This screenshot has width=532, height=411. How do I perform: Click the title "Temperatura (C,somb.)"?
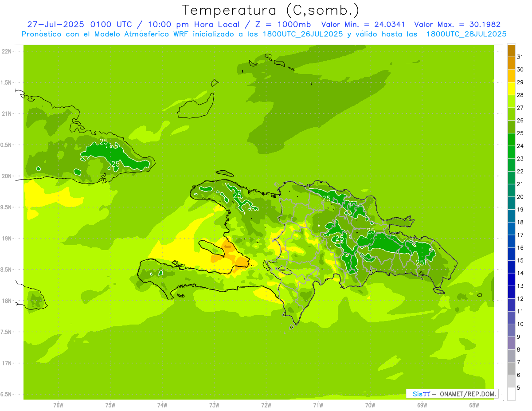click(271, 10)
